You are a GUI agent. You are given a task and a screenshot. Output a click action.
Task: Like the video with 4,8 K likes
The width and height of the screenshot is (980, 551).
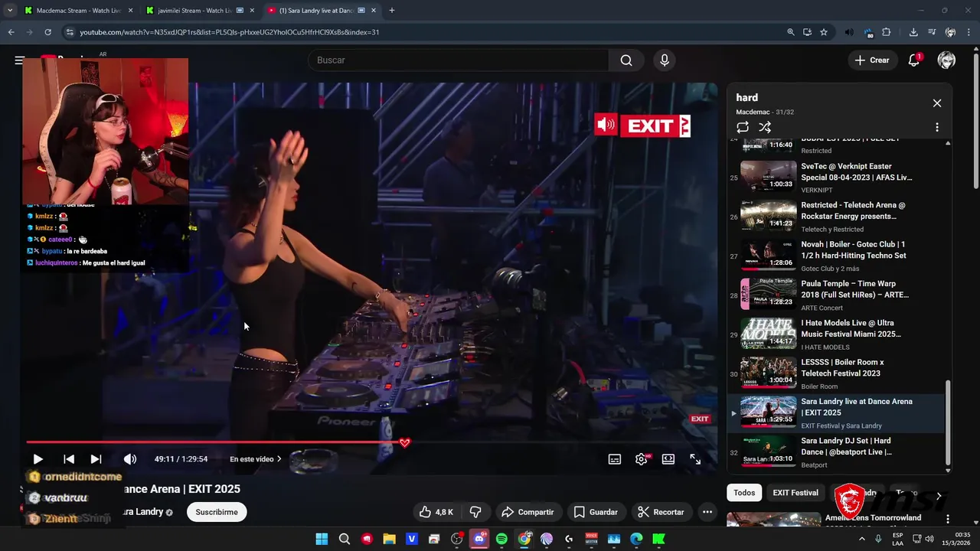tap(436, 512)
